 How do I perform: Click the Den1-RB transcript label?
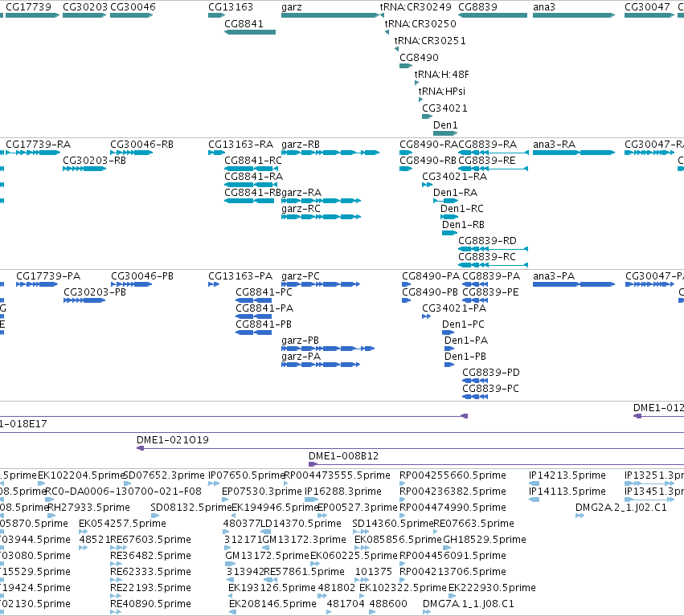click(x=463, y=225)
